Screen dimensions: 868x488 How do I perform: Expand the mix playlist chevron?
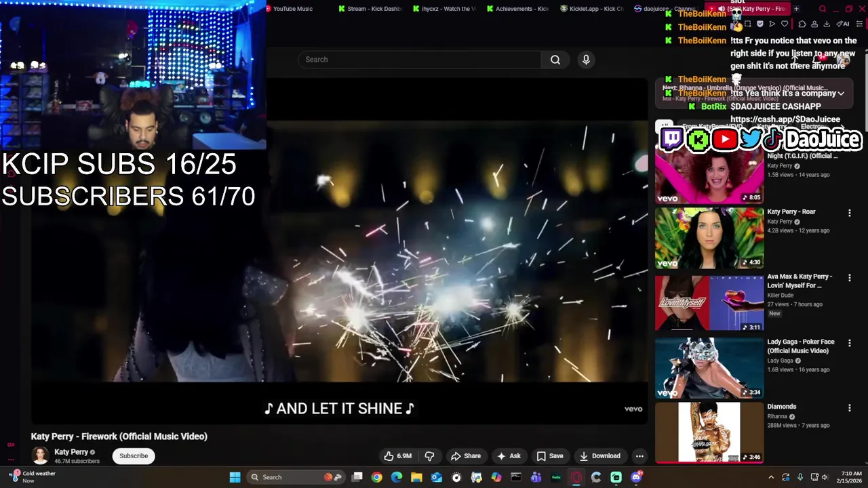click(x=841, y=94)
